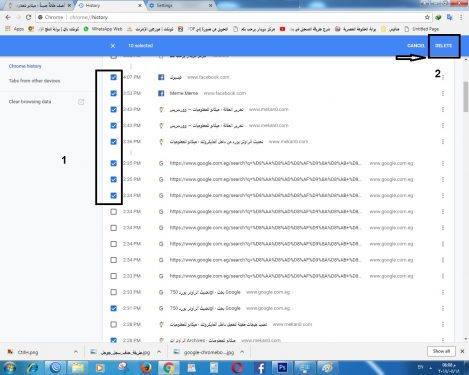469x375 pixels.
Task: Open Clear browsing data external link icon
Action: [x=81, y=102]
